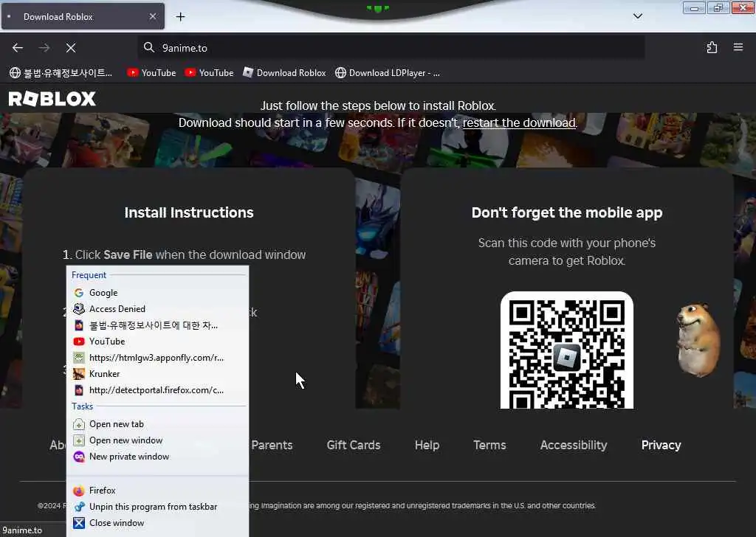
Task: Restore down the browser window
Action: click(718, 7)
